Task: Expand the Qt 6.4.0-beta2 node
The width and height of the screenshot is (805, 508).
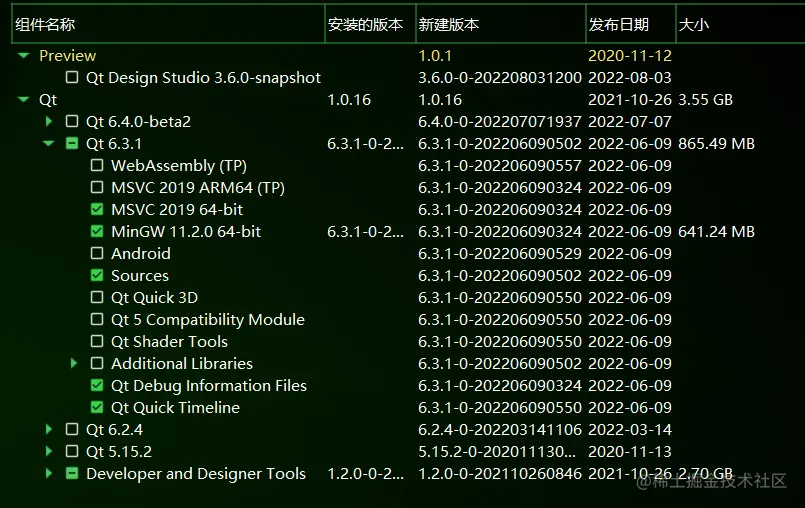Action: pyautogui.click(x=49, y=122)
